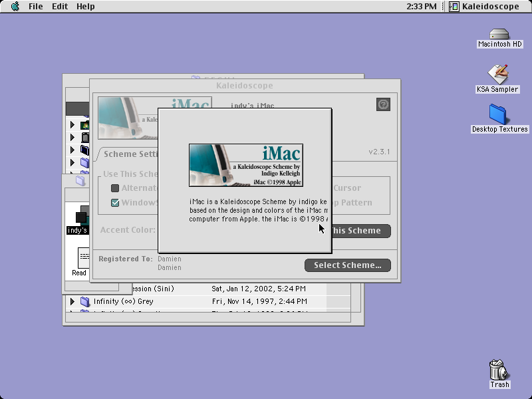Click the folder icon in the small window's title bar
The image size is (532, 399).
tap(80, 180)
